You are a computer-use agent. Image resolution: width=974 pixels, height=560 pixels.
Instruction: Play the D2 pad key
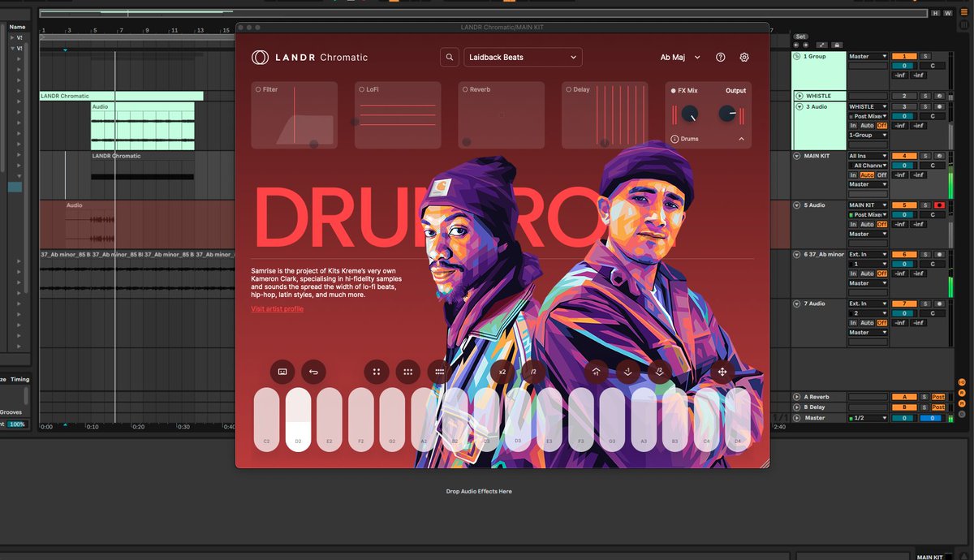point(298,420)
